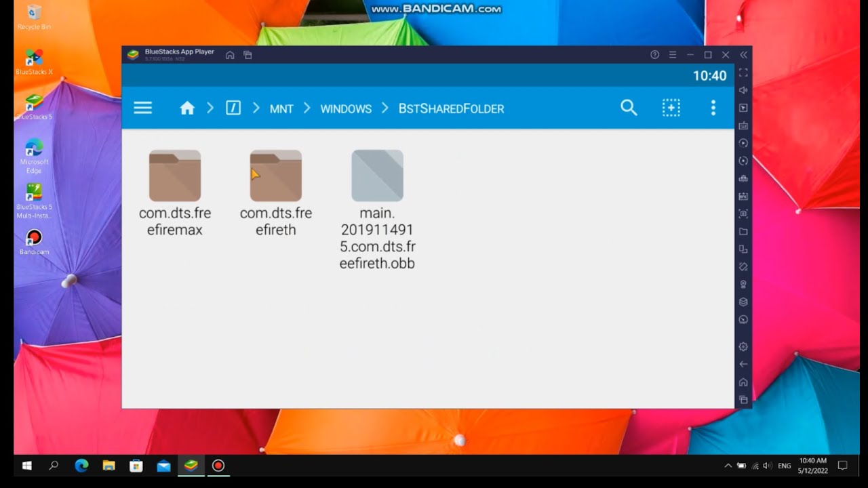Image resolution: width=868 pixels, height=488 pixels.
Task: Show hidden system tray icons
Action: point(728,466)
